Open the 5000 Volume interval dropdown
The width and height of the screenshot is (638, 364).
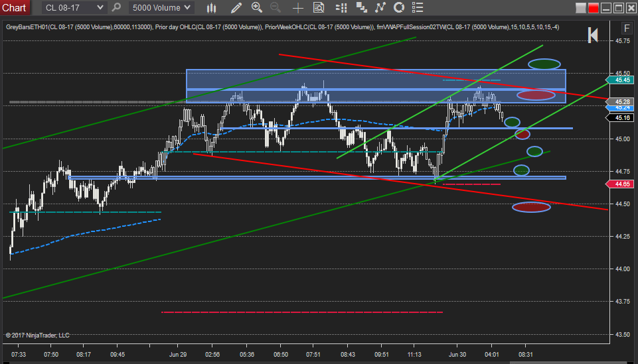pos(161,7)
